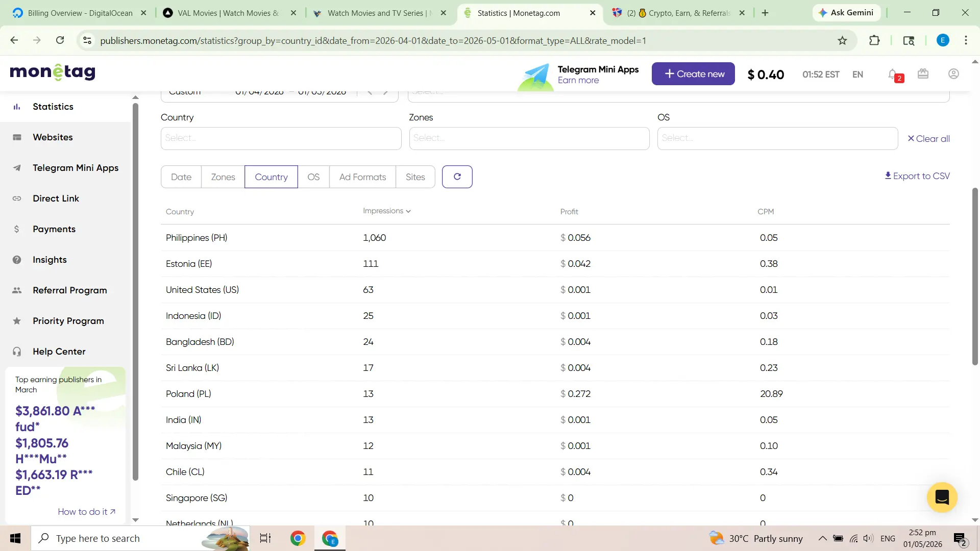
Task: Open notifications bell with badge
Action: click(894, 74)
